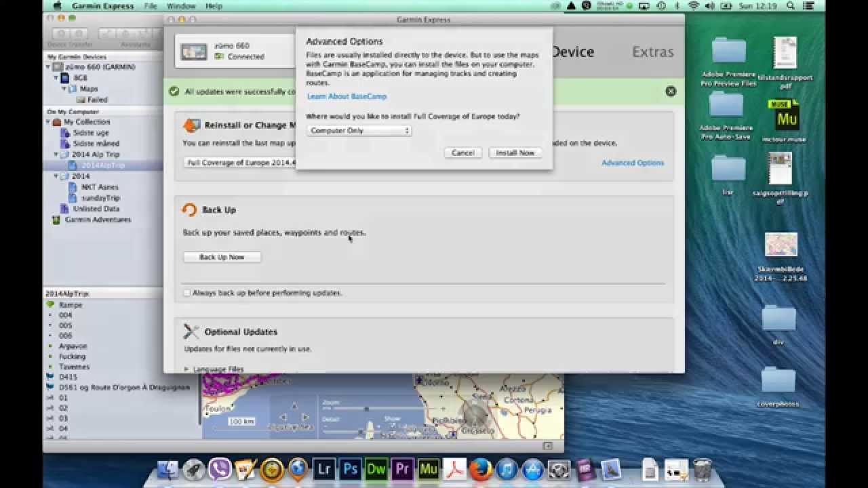The height and width of the screenshot is (488, 868).
Task: Open iTunes from the Dock
Action: [x=507, y=470]
